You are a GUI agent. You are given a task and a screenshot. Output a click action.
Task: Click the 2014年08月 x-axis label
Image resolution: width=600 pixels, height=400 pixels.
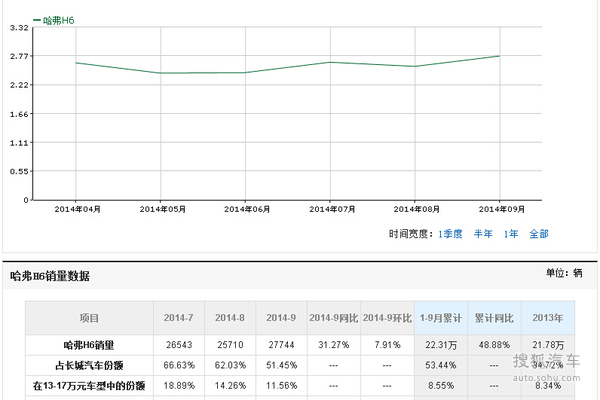click(415, 209)
